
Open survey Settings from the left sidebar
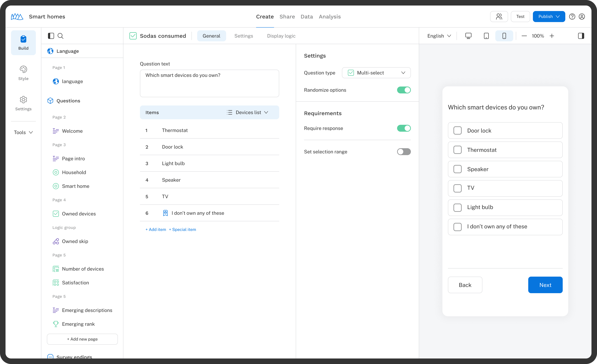(x=23, y=103)
